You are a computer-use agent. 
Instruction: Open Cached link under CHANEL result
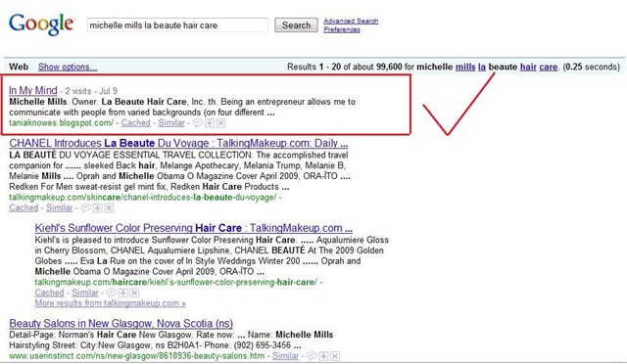pos(24,207)
